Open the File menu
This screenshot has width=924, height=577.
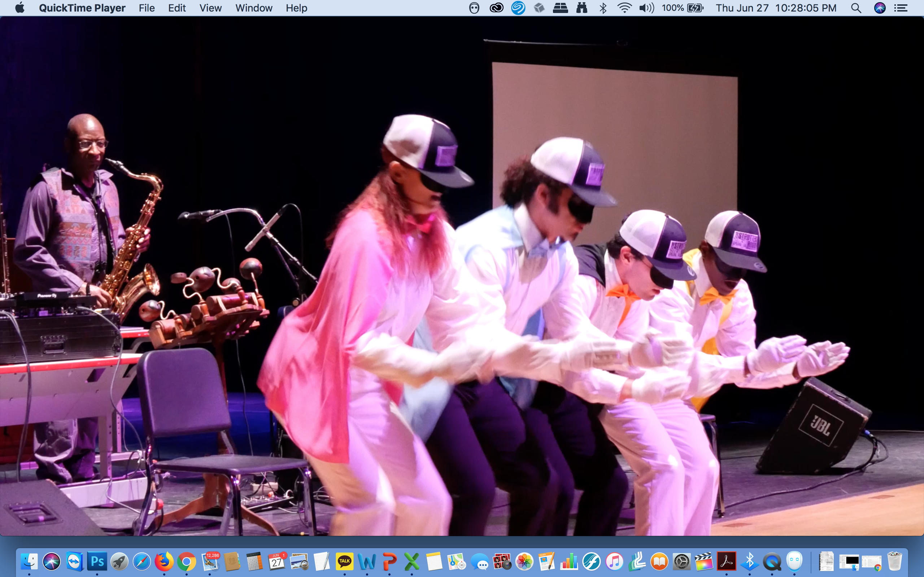pyautogui.click(x=147, y=8)
